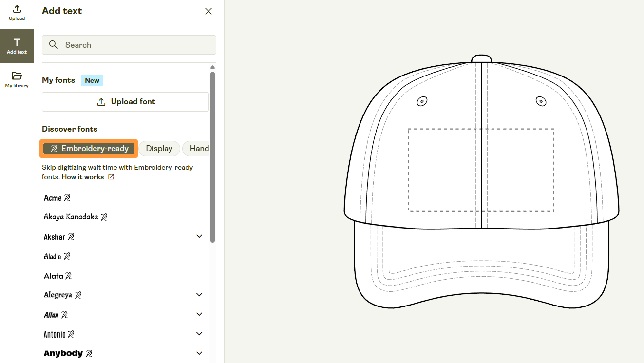The width and height of the screenshot is (644, 363).
Task: Click the embroidery icon next to Acme
Action: tap(66, 197)
